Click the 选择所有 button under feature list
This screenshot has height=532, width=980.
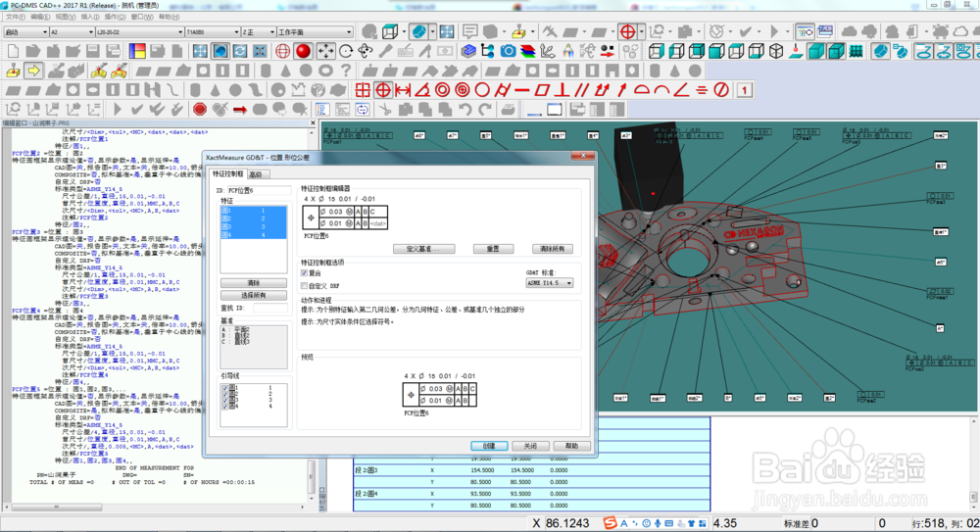click(254, 295)
